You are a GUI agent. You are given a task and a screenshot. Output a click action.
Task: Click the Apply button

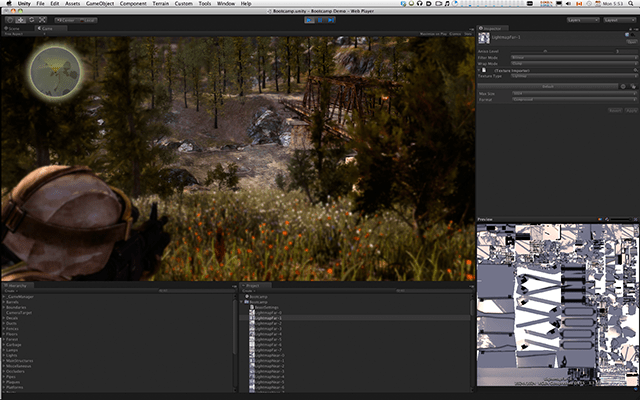631,111
